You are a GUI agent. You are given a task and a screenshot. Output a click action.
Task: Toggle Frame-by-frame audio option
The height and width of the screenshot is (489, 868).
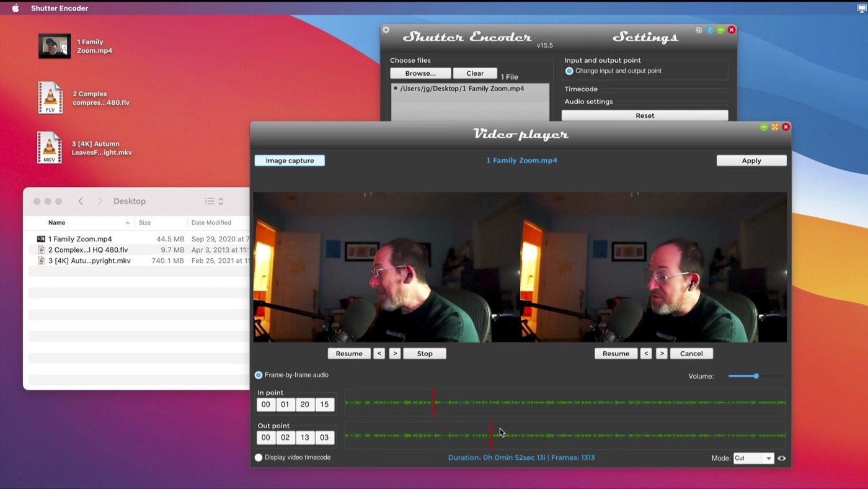[x=259, y=375]
